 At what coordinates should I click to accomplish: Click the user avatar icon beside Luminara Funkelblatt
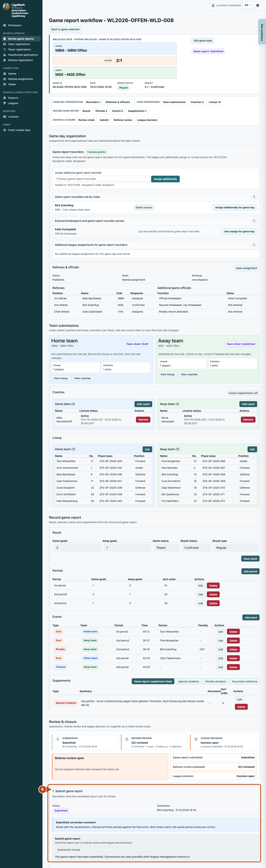(x=213, y=5)
